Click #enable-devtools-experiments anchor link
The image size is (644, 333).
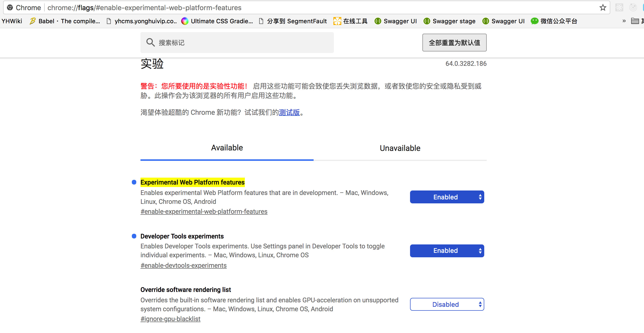coord(183,265)
